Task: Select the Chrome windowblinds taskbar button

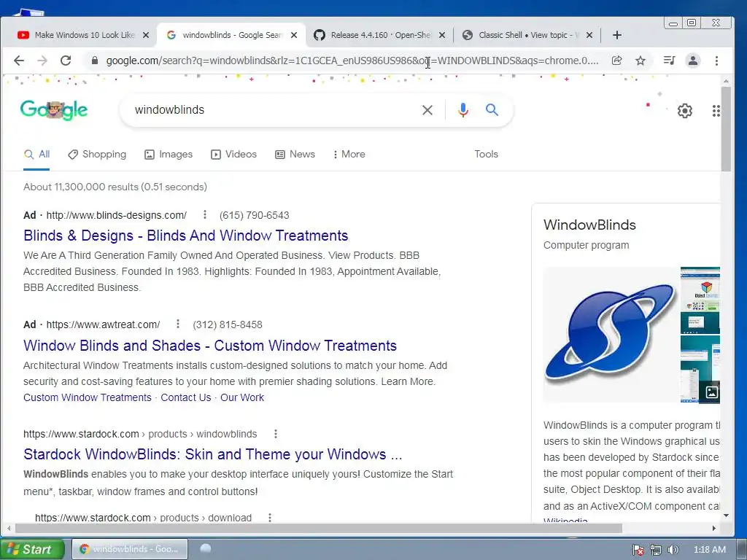Action: coord(130,549)
